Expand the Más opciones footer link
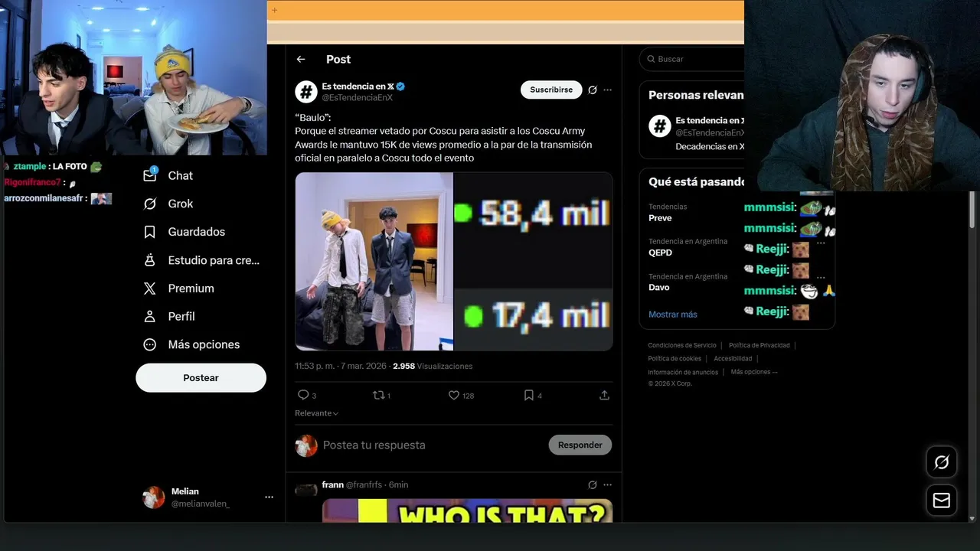980x551 pixels. coord(754,372)
